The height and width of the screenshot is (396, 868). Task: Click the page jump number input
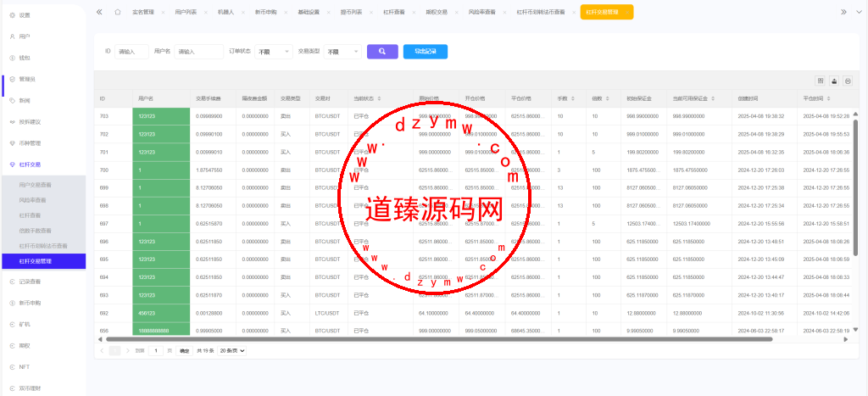(156, 350)
